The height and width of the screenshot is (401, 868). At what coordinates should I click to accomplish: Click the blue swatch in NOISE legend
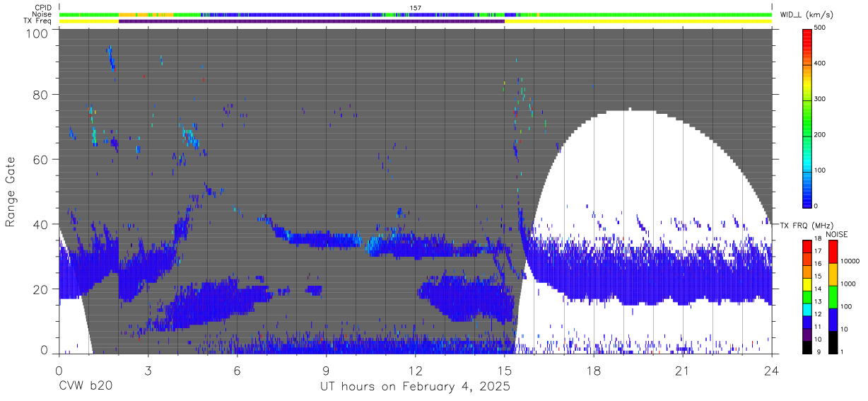tap(832, 319)
